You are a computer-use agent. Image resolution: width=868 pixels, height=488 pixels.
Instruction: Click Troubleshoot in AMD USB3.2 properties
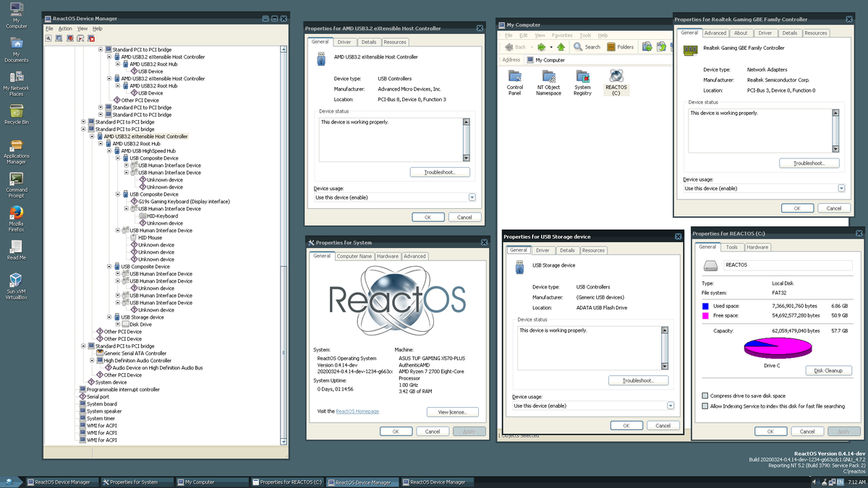(440, 172)
